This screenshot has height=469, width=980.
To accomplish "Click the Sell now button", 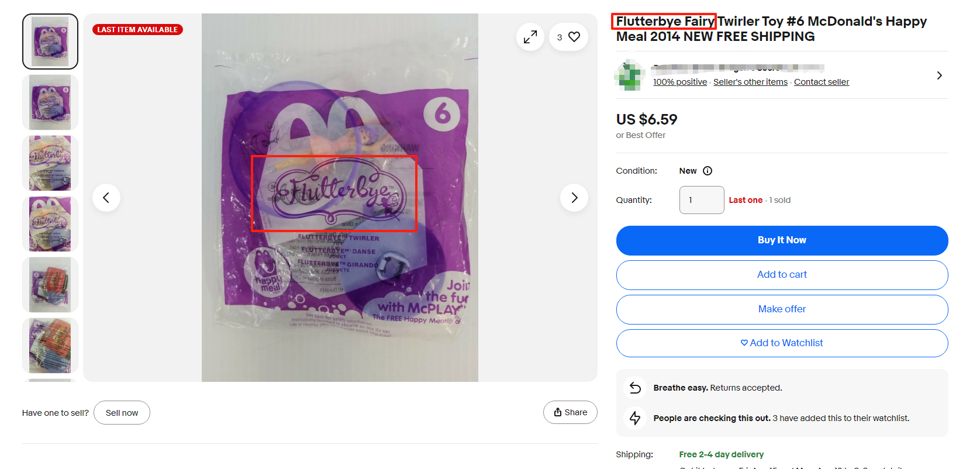I will (122, 412).
